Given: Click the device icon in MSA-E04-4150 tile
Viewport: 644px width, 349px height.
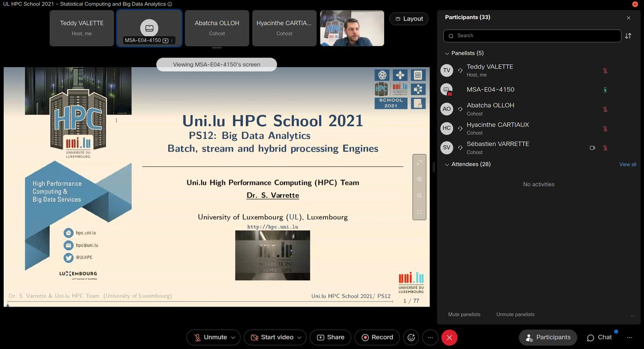Looking at the screenshot, I should coord(149,27).
